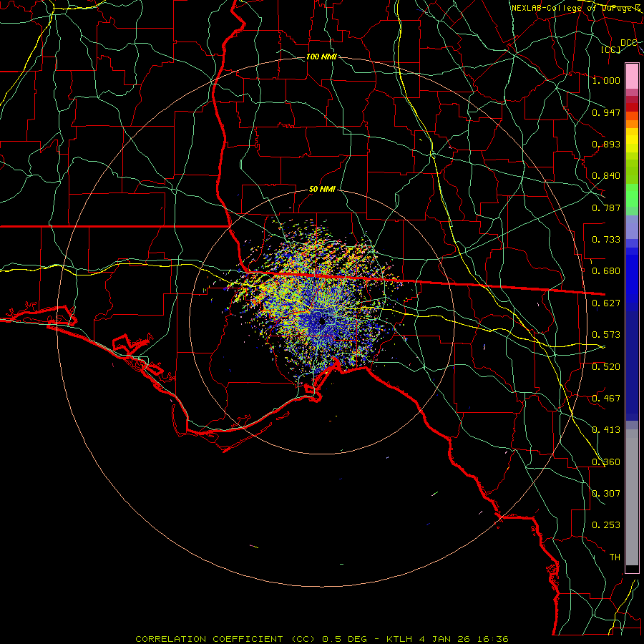Click the 100 NMI range ring label
This screenshot has height=644, width=644.
pyautogui.click(x=321, y=57)
